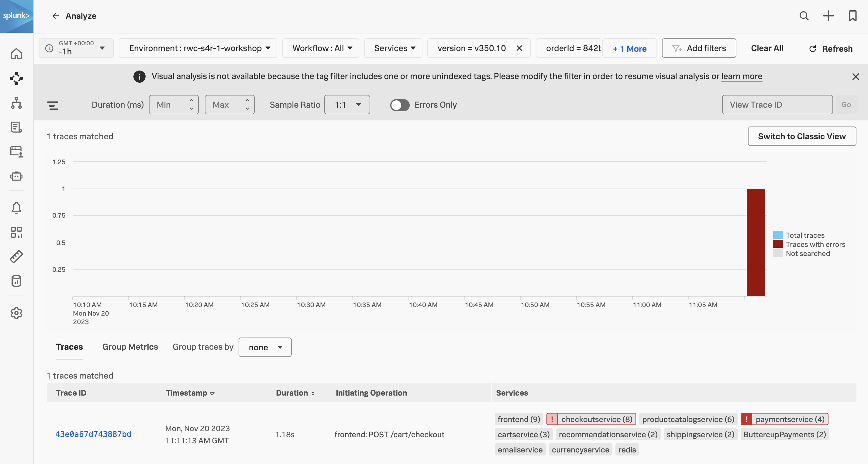The height and width of the screenshot is (464, 868).
Task: Click the bookmarks icon
Action: coord(852,16)
